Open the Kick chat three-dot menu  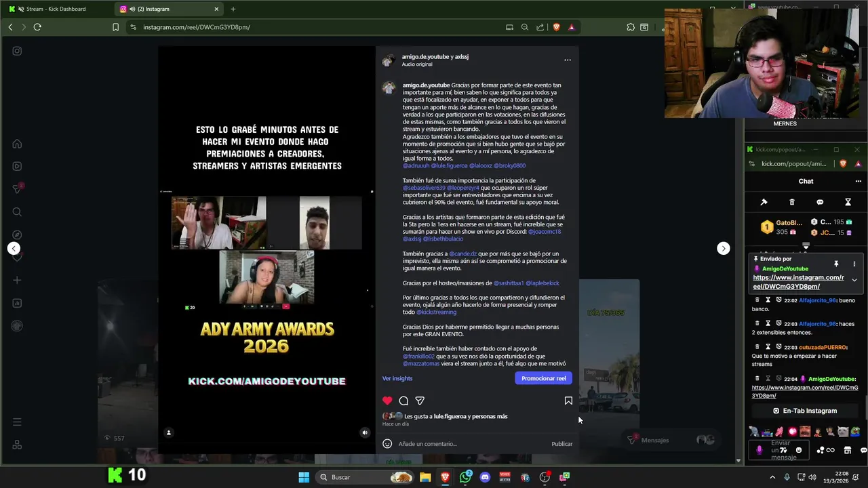point(858,181)
